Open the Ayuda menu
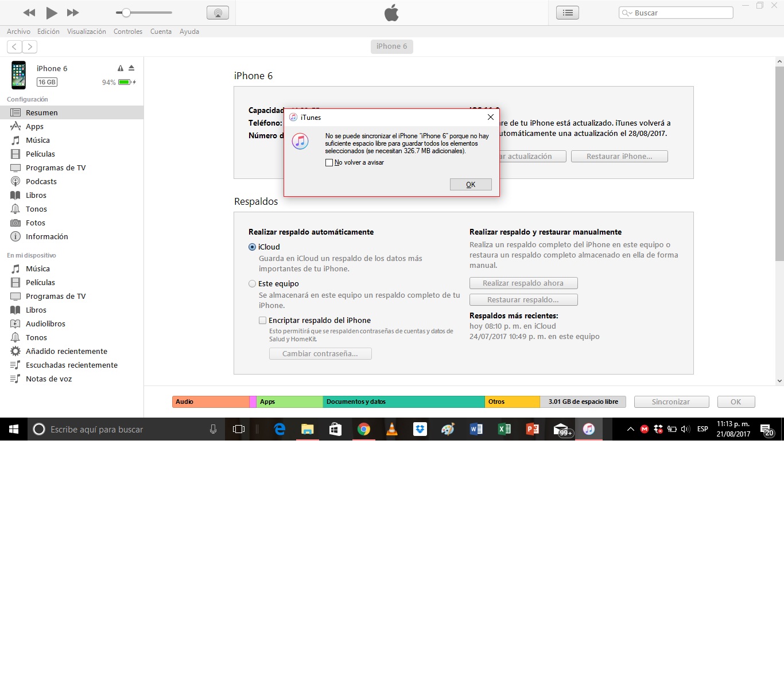 coord(189,32)
